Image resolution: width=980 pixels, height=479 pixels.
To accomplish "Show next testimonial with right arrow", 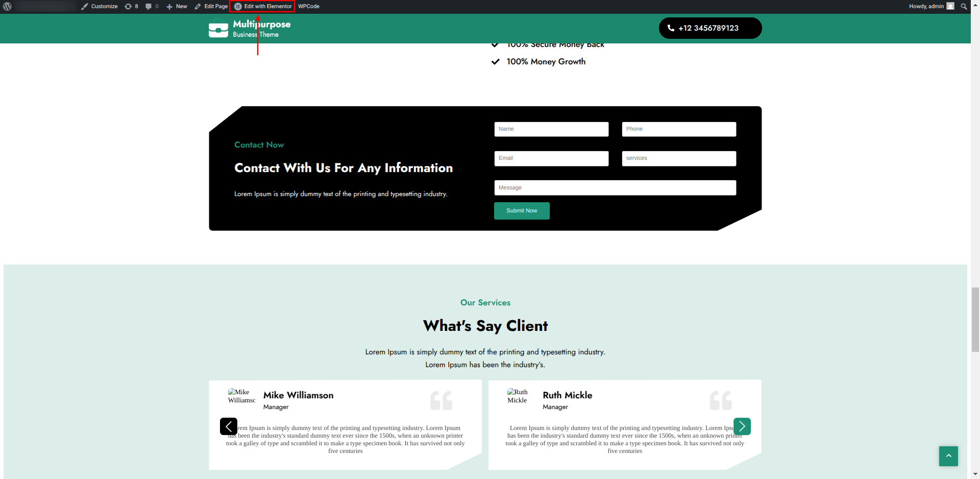I will coord(742,426).
